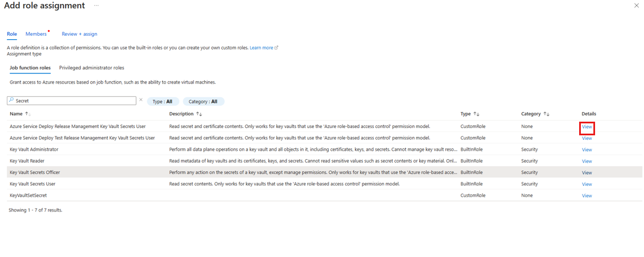Sort by Type column arrows
The image size is (644, 257).
pos(477,114)
